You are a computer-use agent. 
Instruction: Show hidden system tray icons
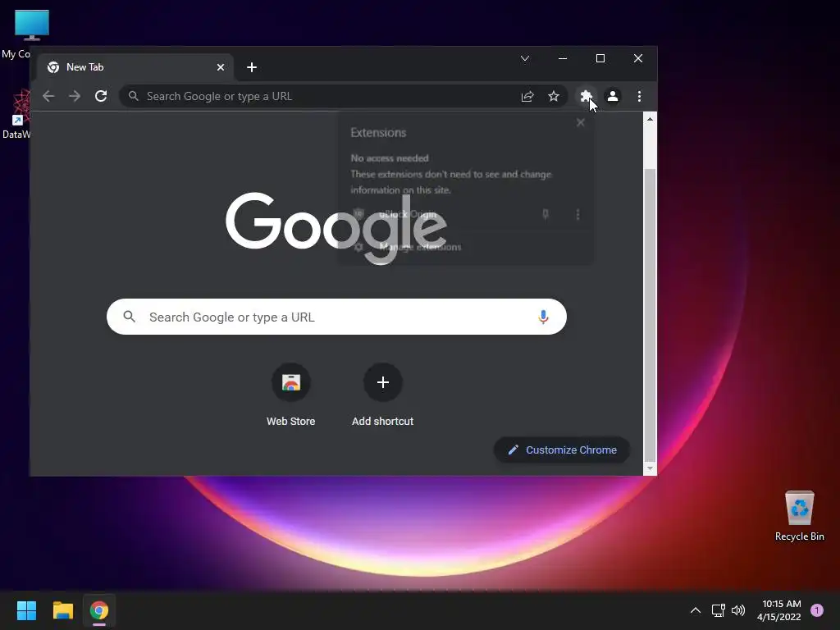(696, 610)
